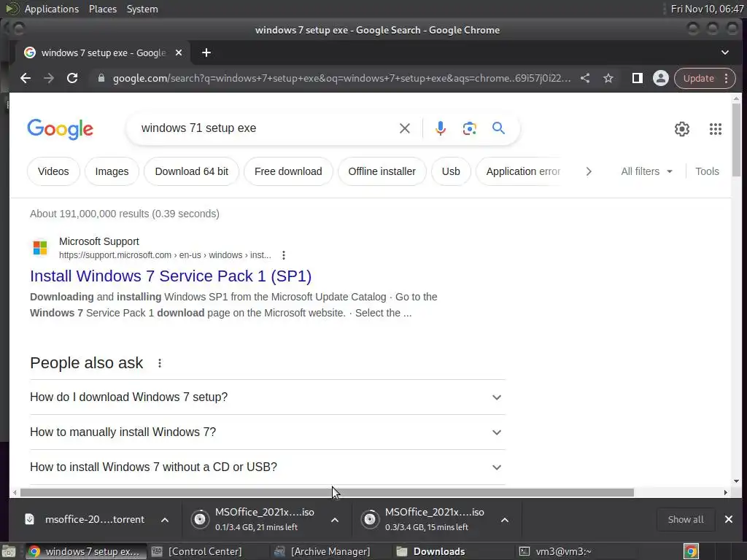The image size is (747, 560).
Task: Expand install Windows 7 without CD or USB
Action: click(x=267, y=467)
